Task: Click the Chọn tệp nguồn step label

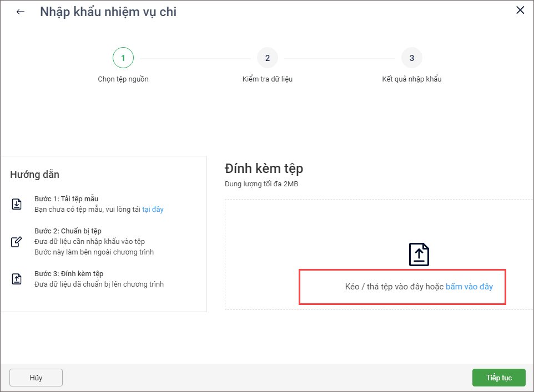Action: coord(123,79)
